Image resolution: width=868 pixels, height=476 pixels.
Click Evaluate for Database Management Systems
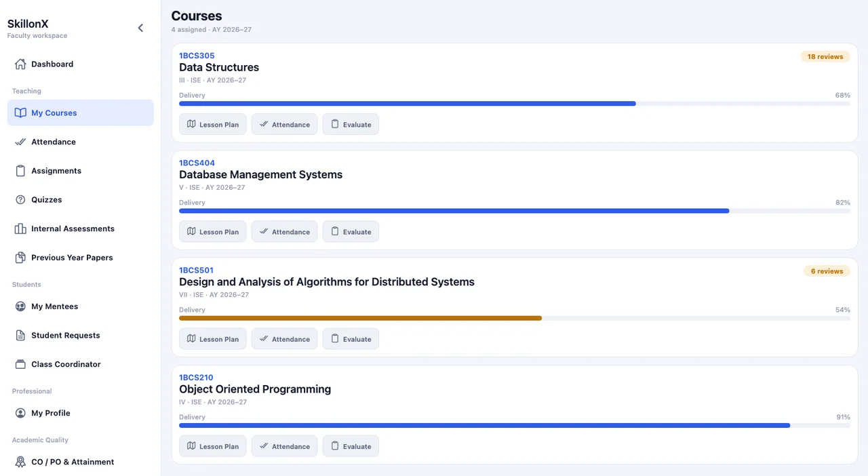pyautogui.click(x=351, y=231)
